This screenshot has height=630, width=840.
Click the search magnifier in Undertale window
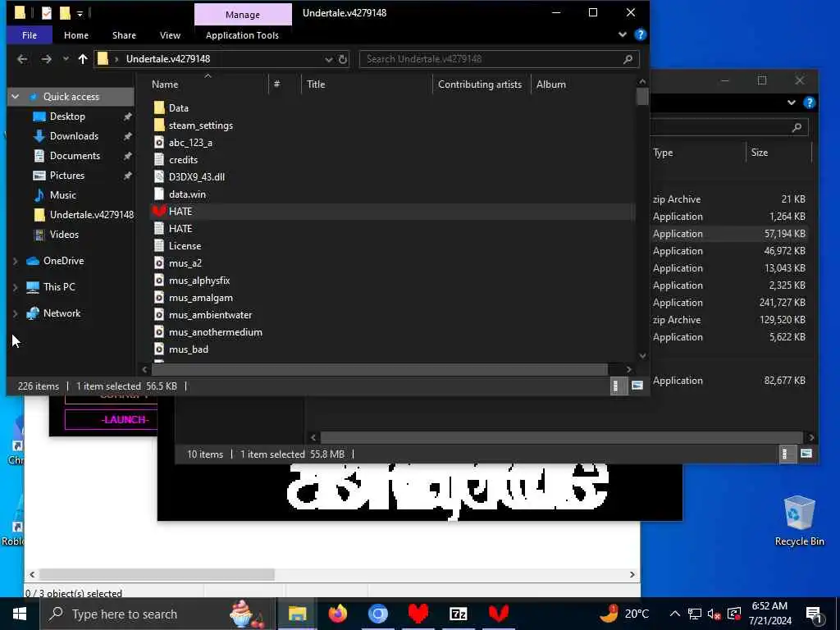click(628, 59)
